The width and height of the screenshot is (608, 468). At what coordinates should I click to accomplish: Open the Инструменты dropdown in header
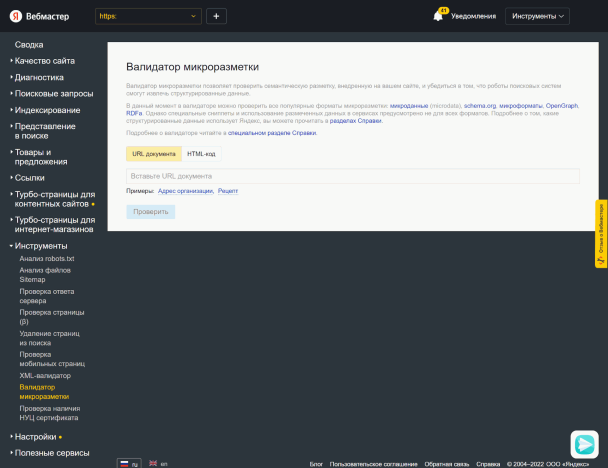538,16
